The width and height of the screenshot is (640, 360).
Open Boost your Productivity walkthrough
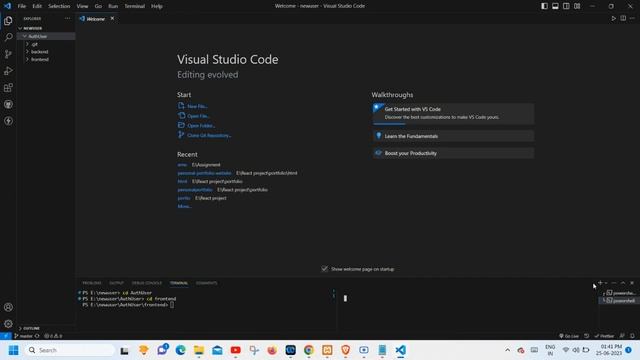click(453, 153)
